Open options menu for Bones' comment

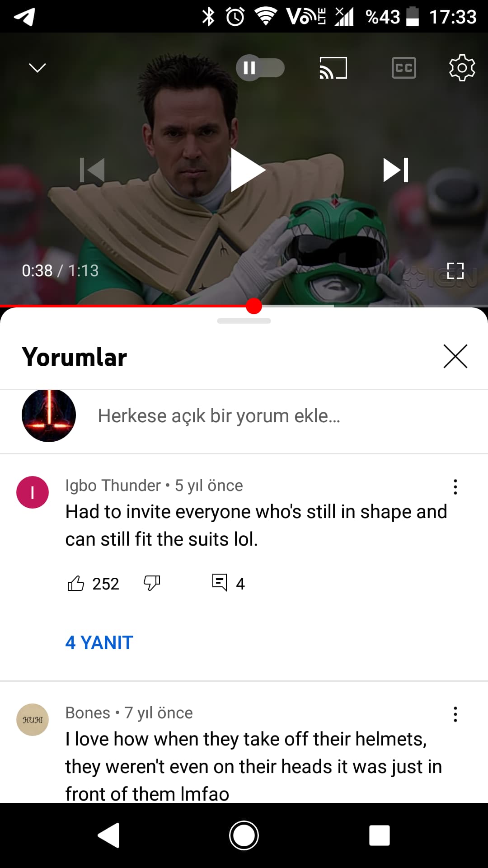(455, 714)
